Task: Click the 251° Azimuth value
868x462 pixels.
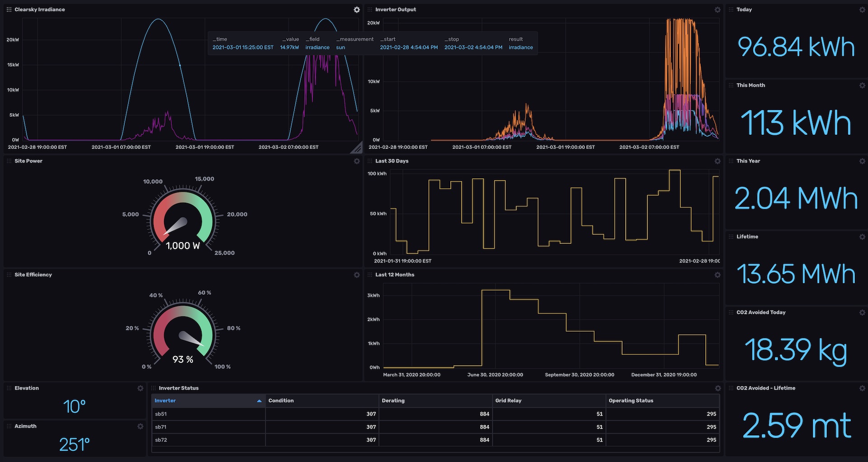Action: 75,445
